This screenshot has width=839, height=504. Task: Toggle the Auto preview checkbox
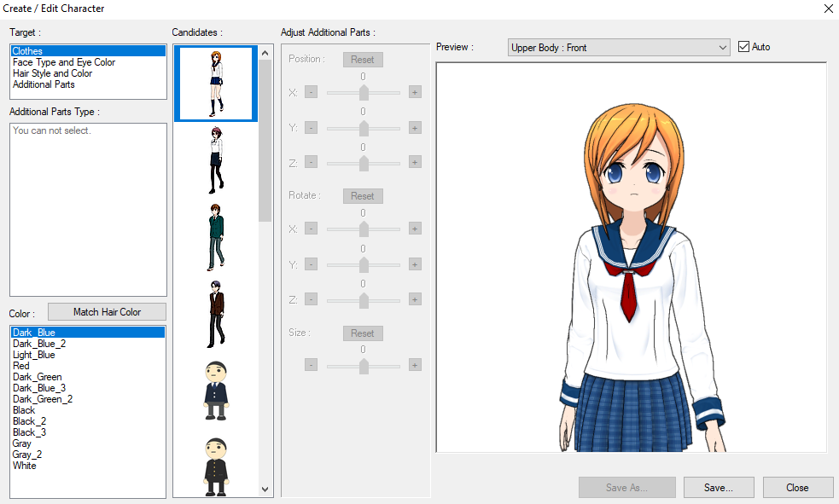(743, 47)
